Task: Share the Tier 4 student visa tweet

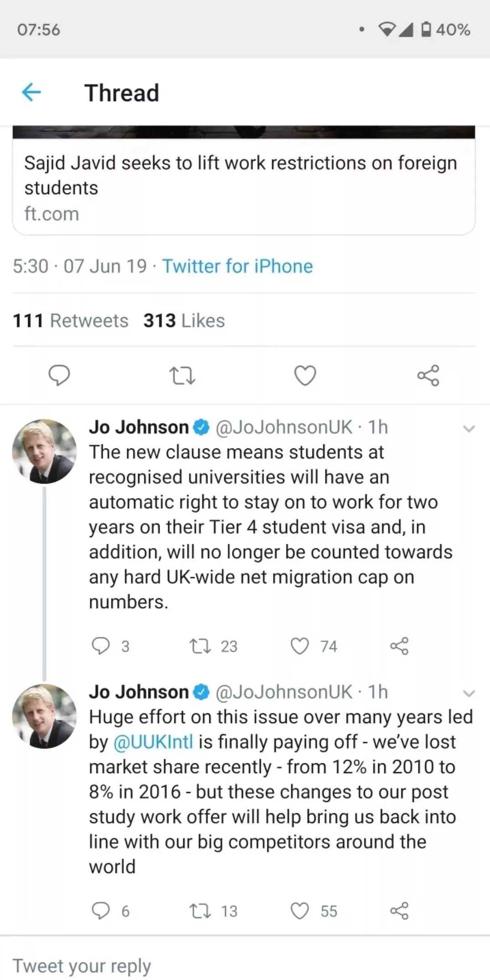Action: coord(399,646)
